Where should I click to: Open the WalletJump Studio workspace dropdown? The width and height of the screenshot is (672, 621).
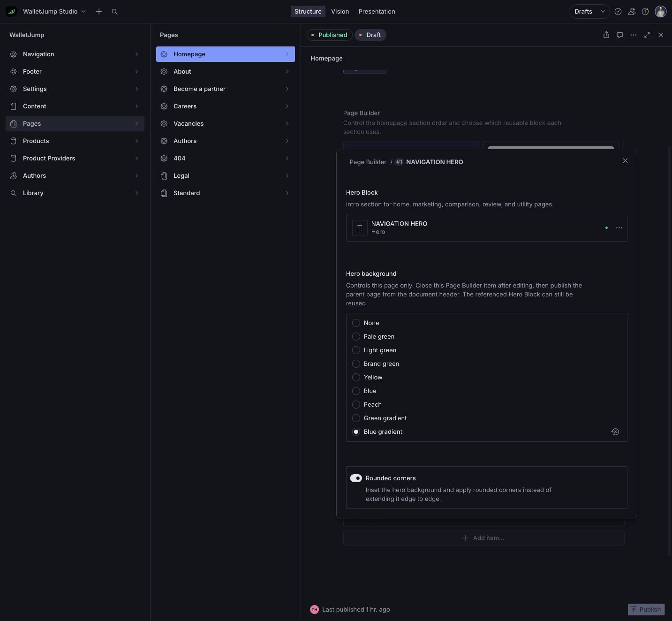point(54,11)
